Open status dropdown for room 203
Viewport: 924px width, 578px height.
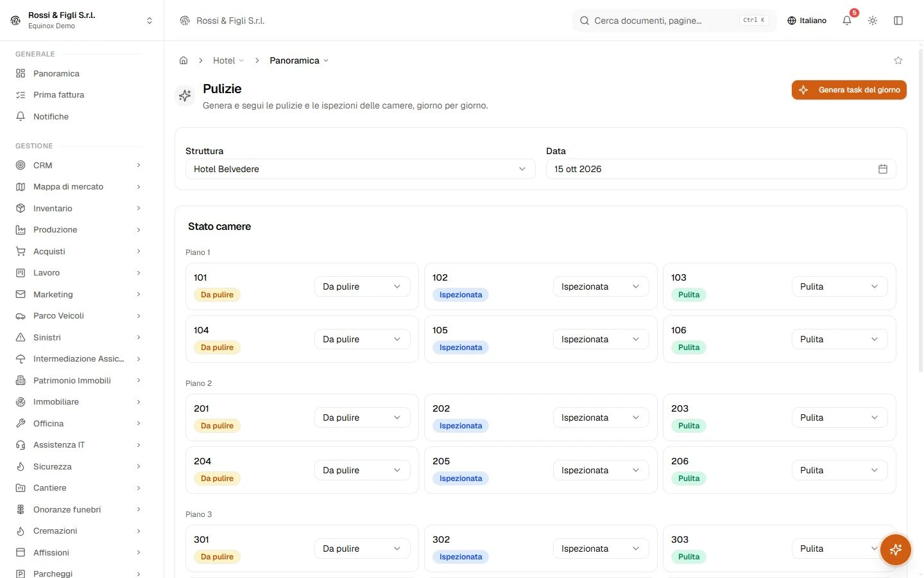839,417
